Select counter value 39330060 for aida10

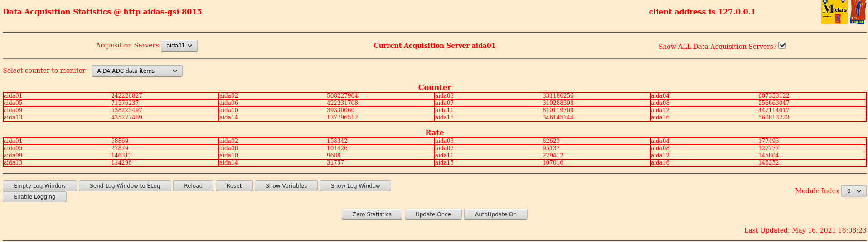click(341, 110)
